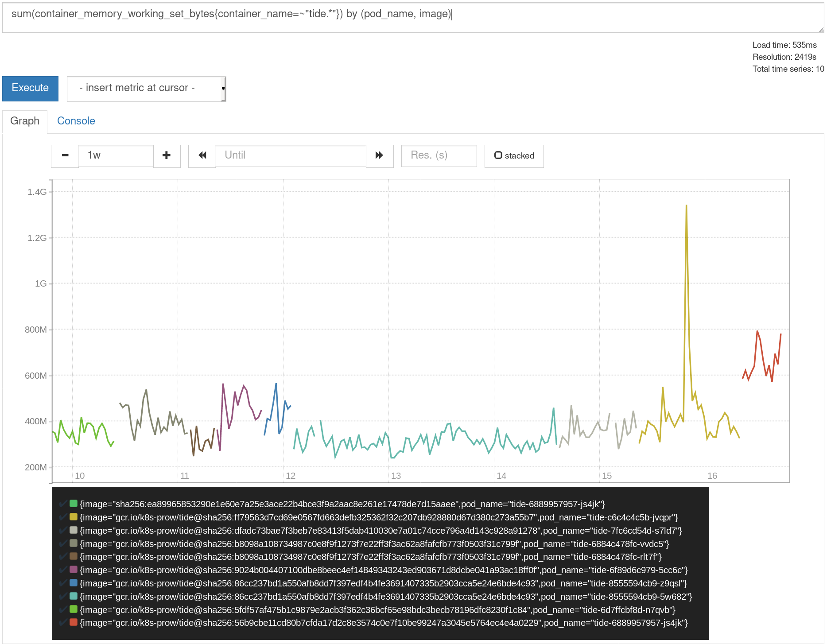Click the x-axis label 13

(396, 476)
